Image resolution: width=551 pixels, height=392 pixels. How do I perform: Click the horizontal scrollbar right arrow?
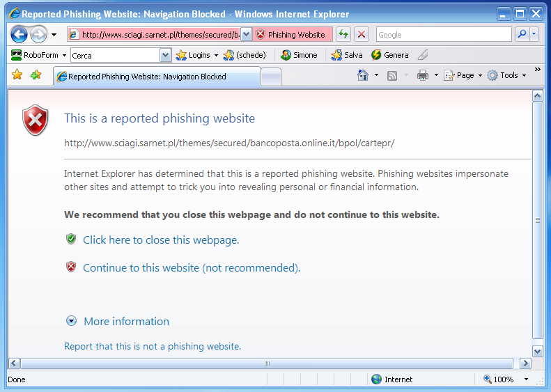point(525,363)
